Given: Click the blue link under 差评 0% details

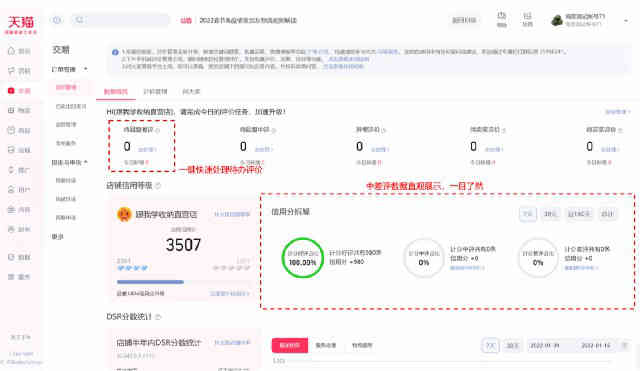Looking at the screenshot, I should click(x=582, y=268).
